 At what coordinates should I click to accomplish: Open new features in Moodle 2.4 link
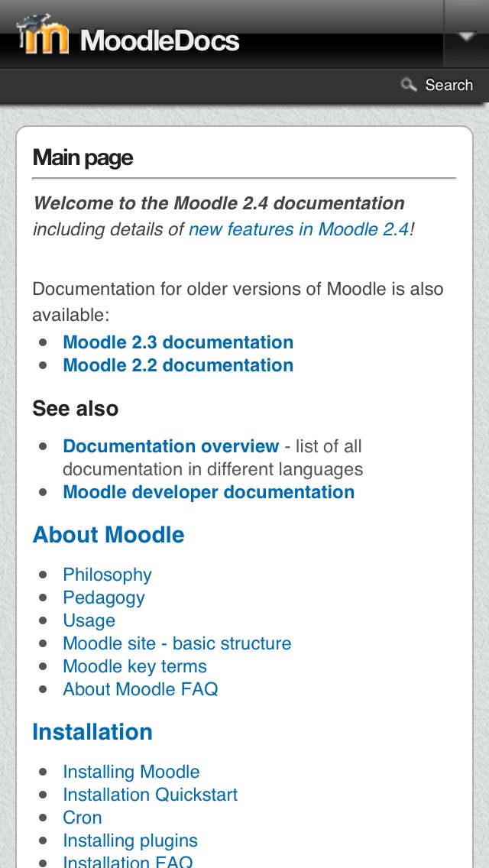[x=299, y=229]
